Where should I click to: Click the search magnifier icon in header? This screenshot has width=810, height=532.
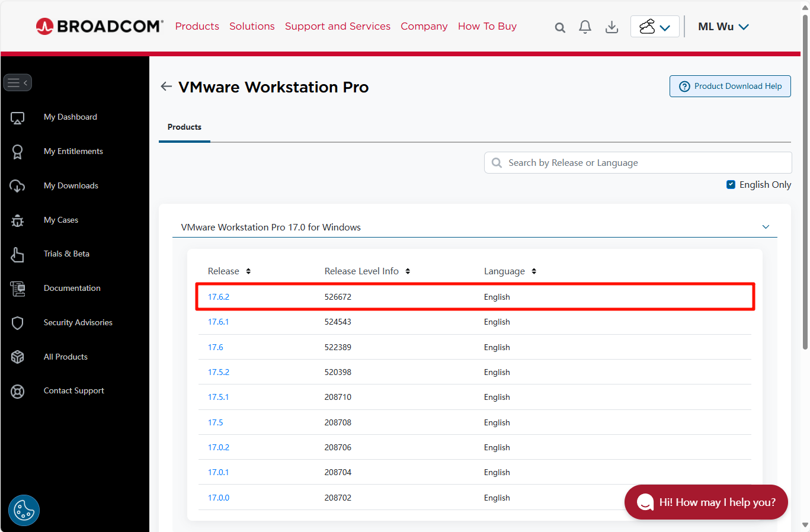tap(559, 27)
